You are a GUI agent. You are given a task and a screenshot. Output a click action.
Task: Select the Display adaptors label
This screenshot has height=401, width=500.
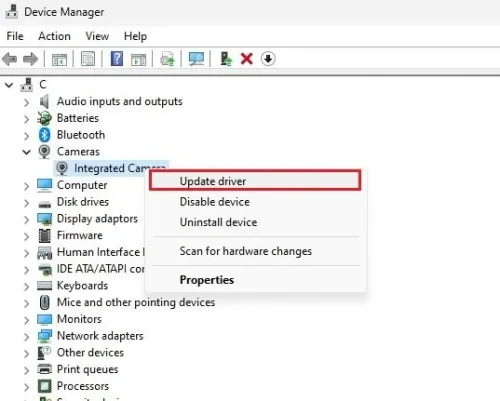pos(97,219)
